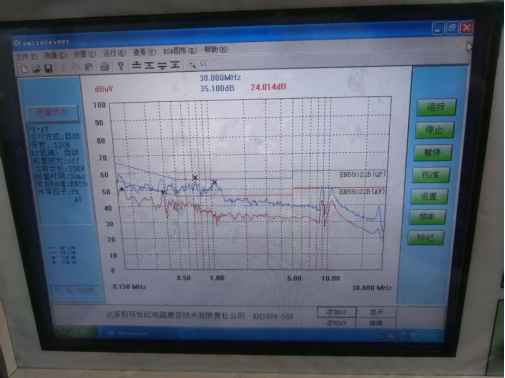This screenshot has height=378, width=505.
Task: Click the New document toolbar icon
Action: [x=24, y=69]
